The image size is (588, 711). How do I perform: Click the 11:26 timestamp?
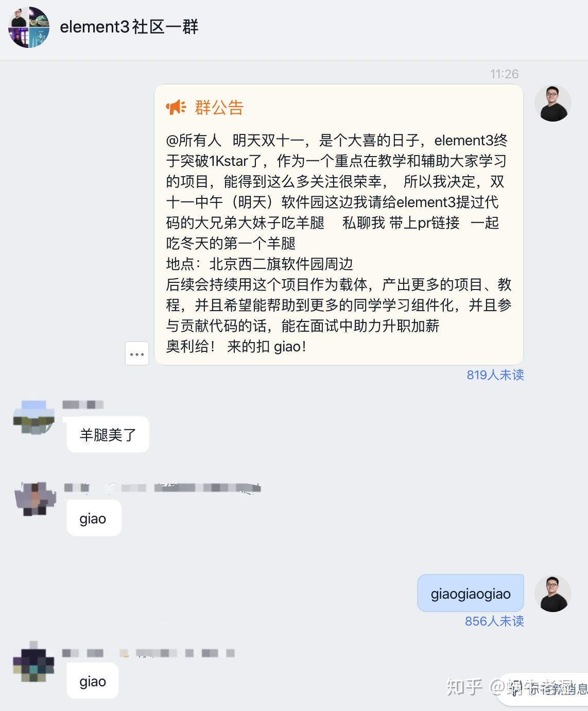pyautogui.click(x=504, y=74)
